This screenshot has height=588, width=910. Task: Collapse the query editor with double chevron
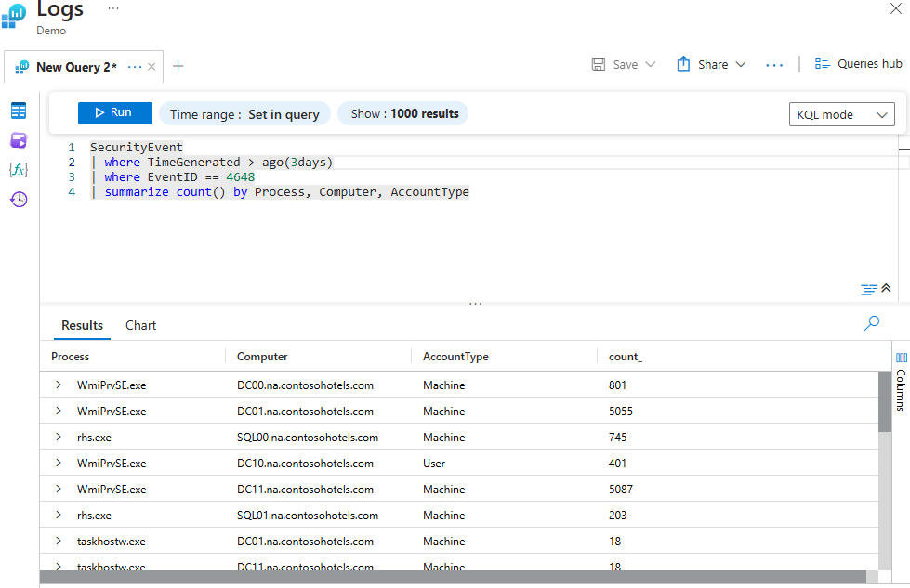pos(886,288)
